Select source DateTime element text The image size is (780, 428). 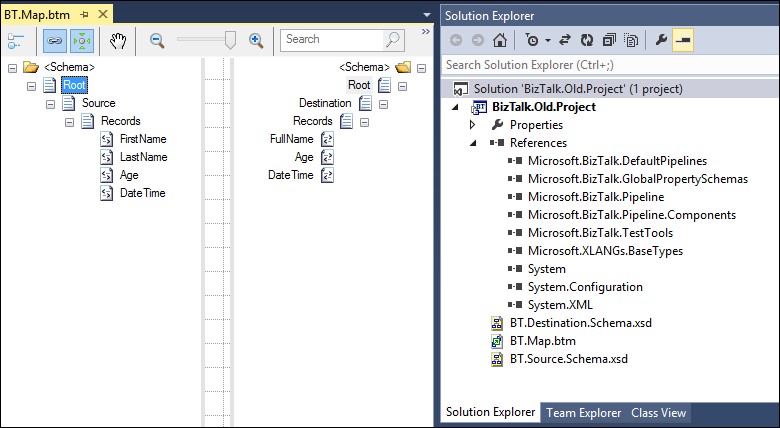tap(142, 193)
